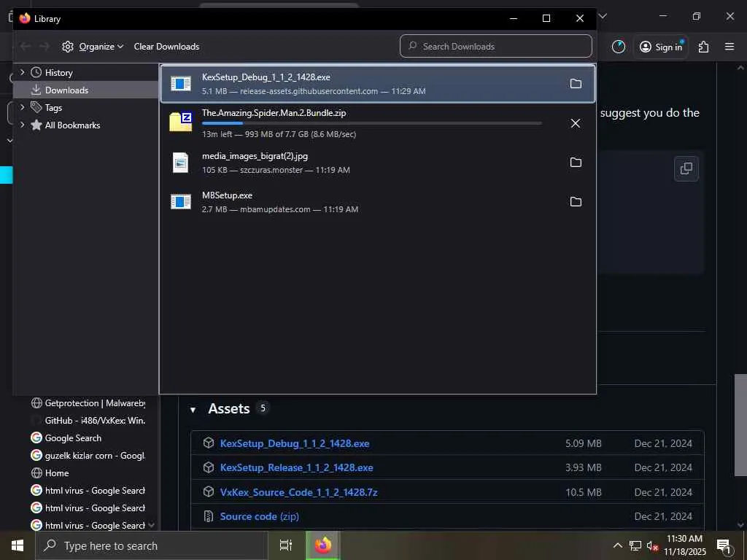Open folder containing KexSetup_Debug download

576,84
